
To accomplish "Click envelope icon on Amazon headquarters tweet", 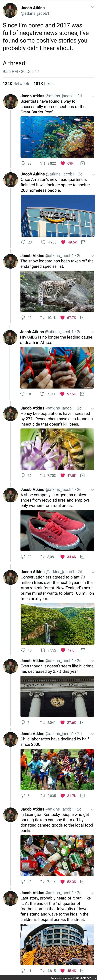I will coord(83,242).
